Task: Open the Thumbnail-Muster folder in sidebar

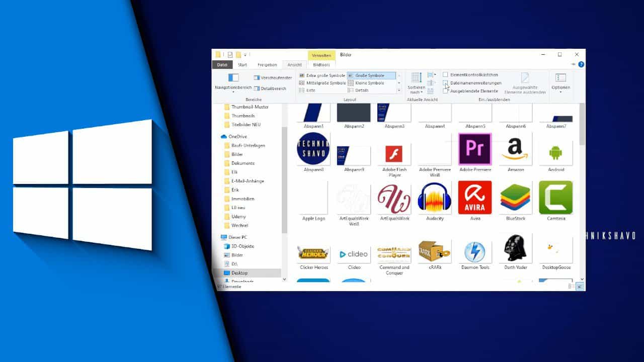Action: pos(246,107)
